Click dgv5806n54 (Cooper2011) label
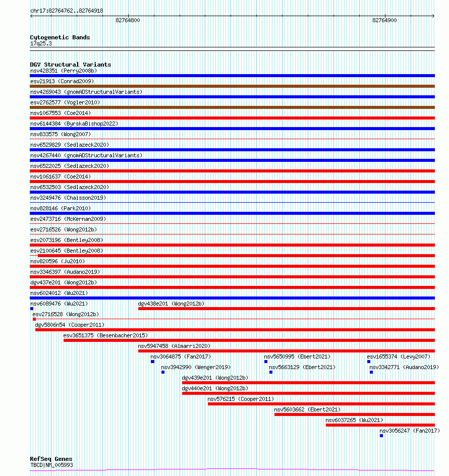This screenshot has width=449, height=476. [x=70, y=325]
